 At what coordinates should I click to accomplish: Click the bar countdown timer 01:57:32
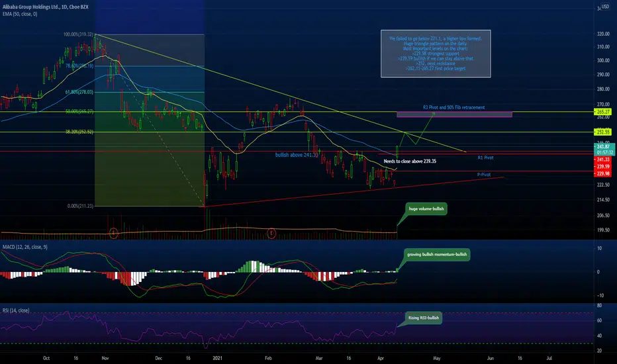tap(604, 153)
